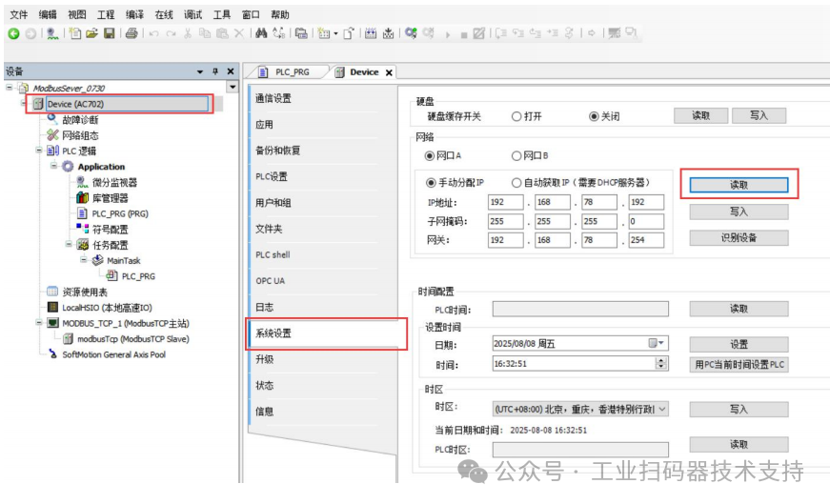The width and height of the screenshot is (830, 504).
Task: Open the 设备 panel dropdown arrow
Action: (x=199, y=71)
